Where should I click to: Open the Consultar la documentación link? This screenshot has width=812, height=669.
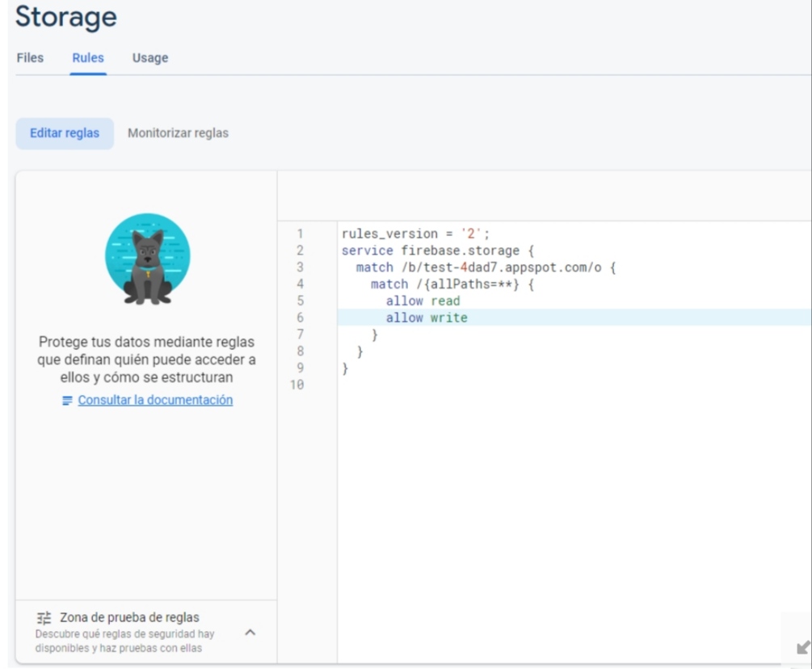pyautogui.click(x=155, y=400)
